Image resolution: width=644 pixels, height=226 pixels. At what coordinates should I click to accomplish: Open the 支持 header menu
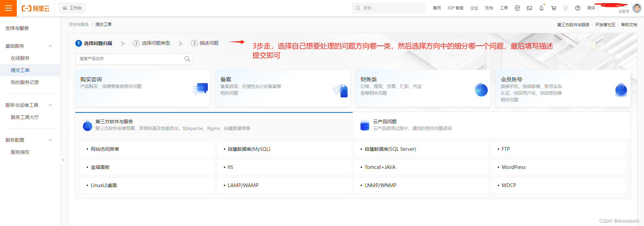click(x=489, y=8)
